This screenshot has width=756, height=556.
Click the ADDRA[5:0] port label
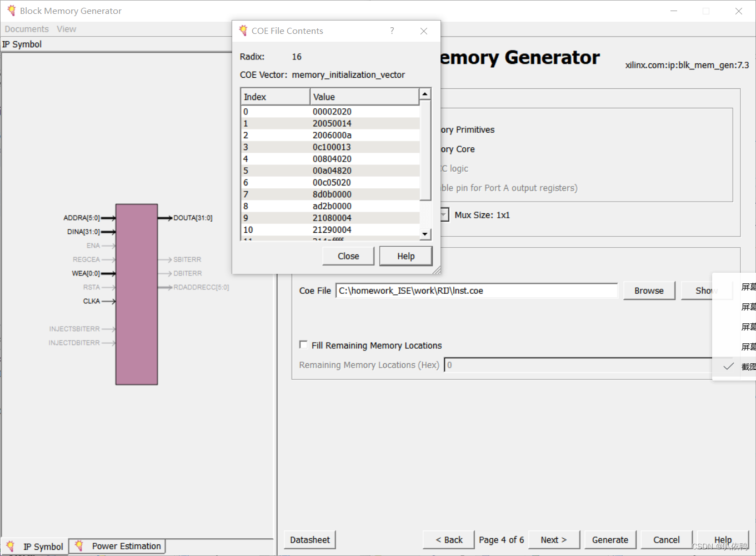(82, 218)
